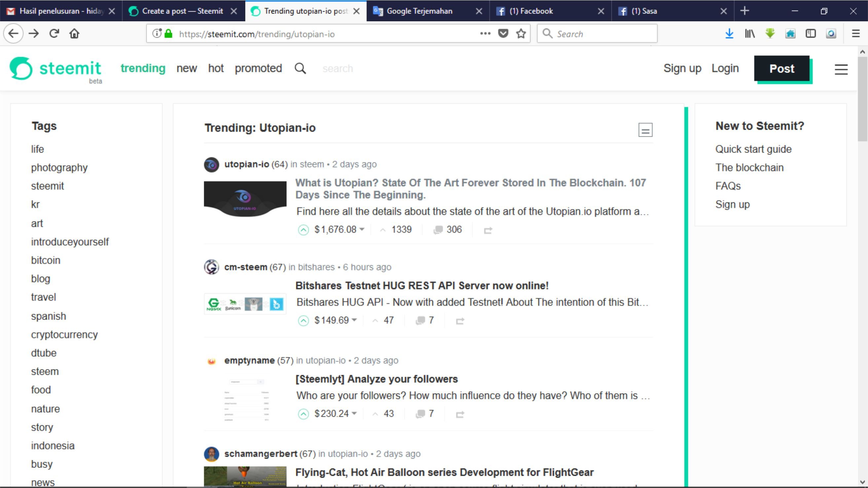Switch to Create a post Steemit tab
Image resolution: width=868 pixels, height=488 pixels.
pos(183,11)
